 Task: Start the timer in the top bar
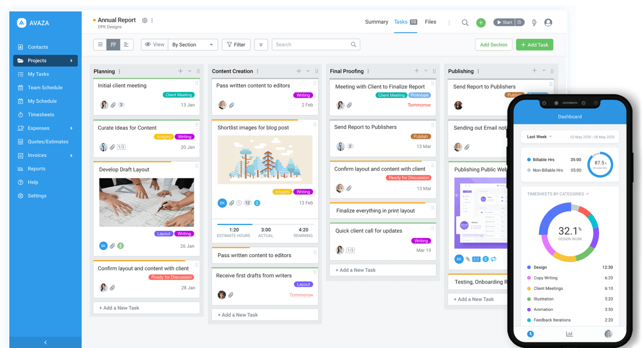[504, 22]
